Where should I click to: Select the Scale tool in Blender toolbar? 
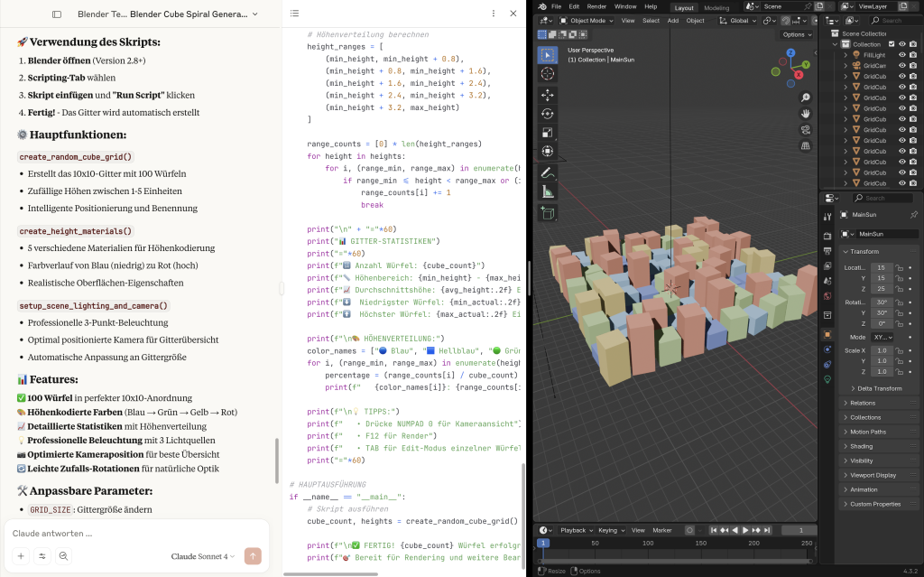pos(548,133)
